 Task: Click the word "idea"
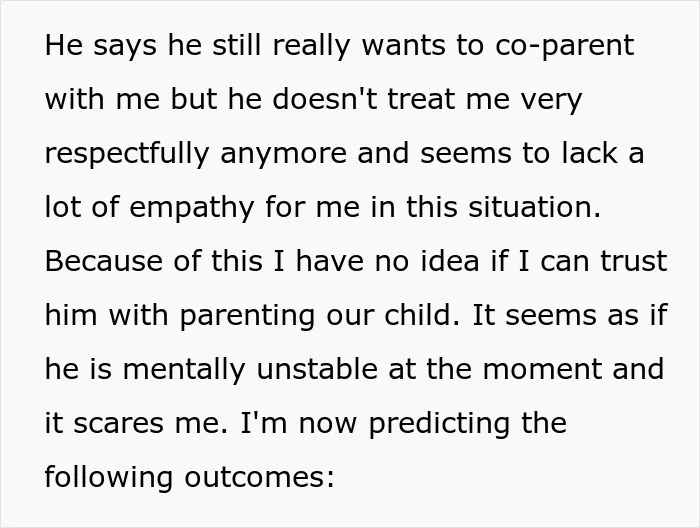point(450,261)
